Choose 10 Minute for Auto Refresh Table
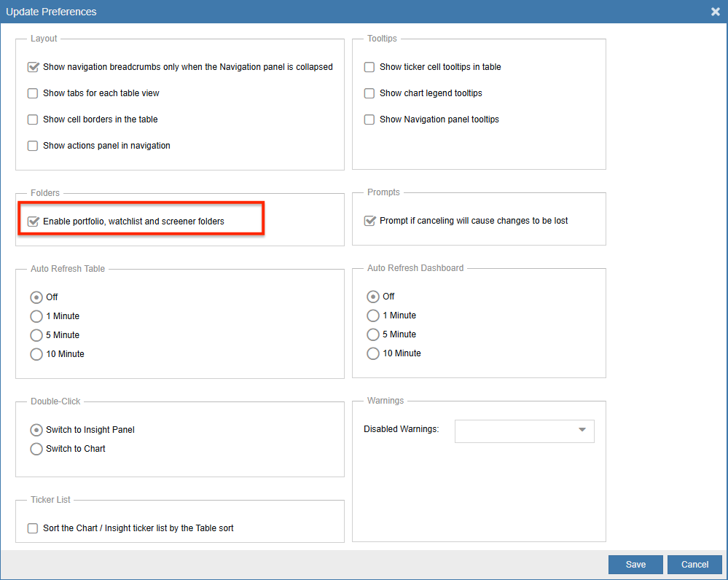The height and width of the screenshot is (580, 728). coord(36,354)
